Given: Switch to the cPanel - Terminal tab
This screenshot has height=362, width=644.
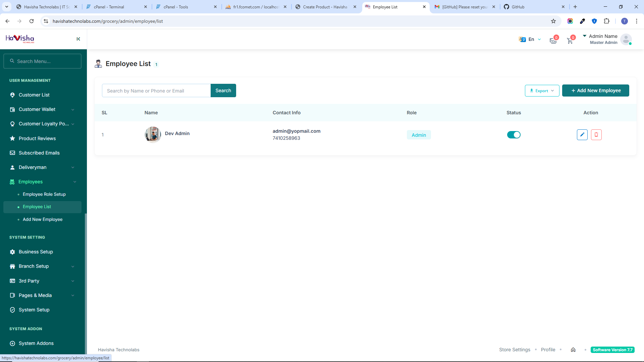Looking at the screenshot, I should coord(109,7).
